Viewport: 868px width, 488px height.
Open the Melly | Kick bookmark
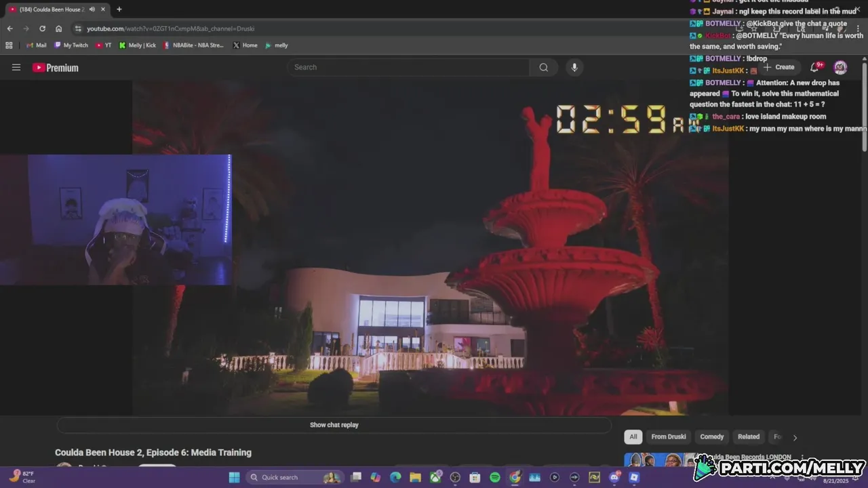click(x=138, y=45)
